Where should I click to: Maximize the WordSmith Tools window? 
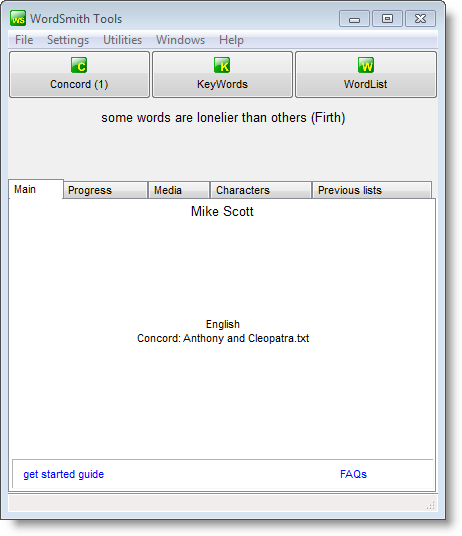point(387,19)
